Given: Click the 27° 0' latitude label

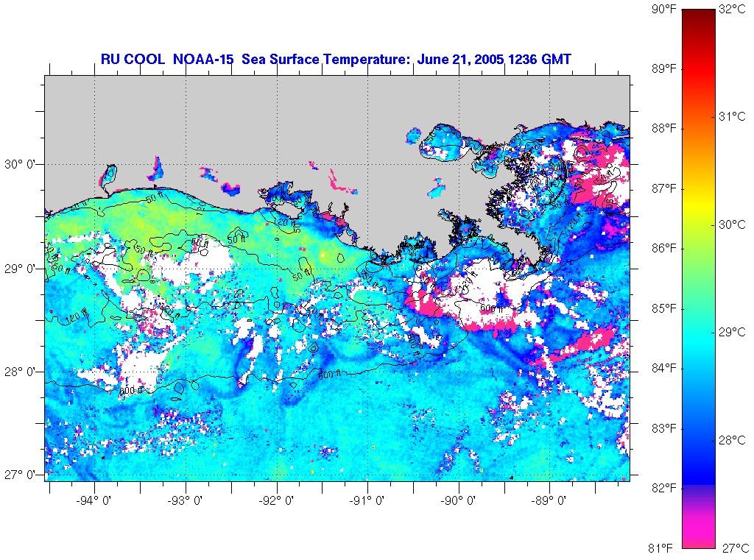Looking at the screenshot, I should (21, 475).
